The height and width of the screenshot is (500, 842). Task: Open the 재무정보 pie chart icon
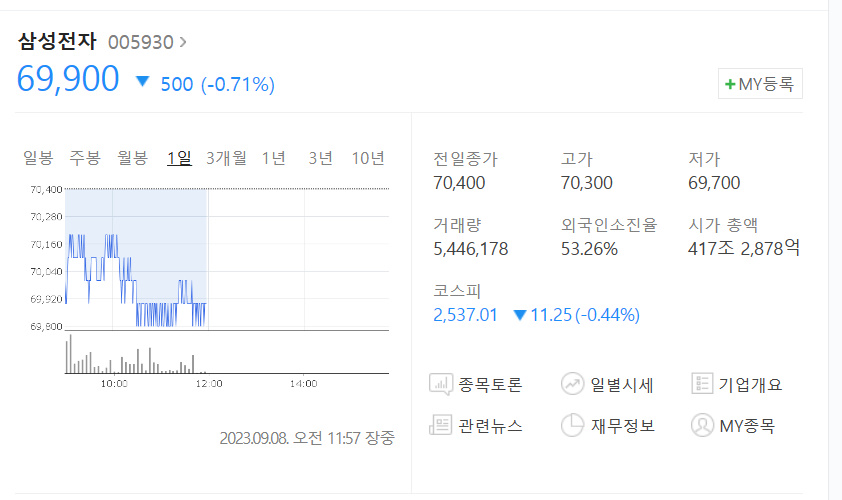[x=572, y=425]
